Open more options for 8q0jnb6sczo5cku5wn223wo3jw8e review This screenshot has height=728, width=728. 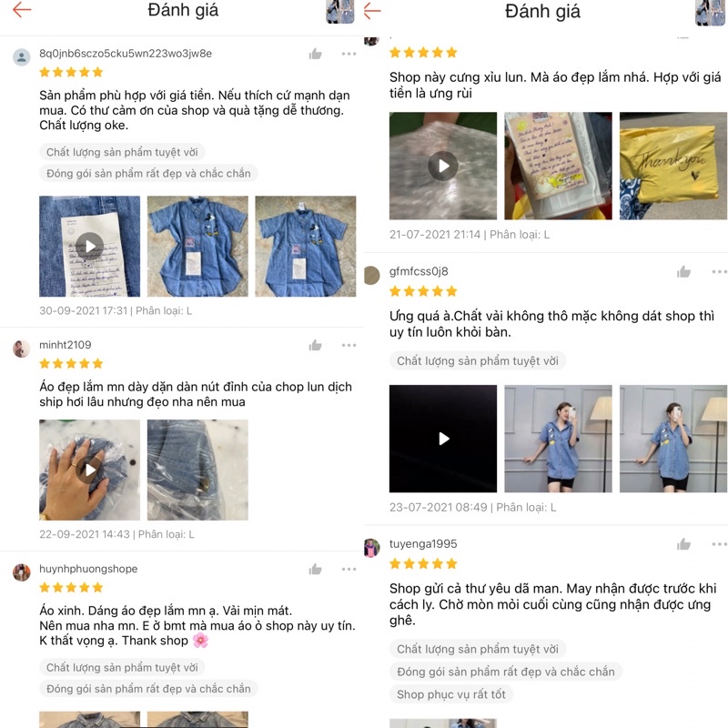[349, 54]
